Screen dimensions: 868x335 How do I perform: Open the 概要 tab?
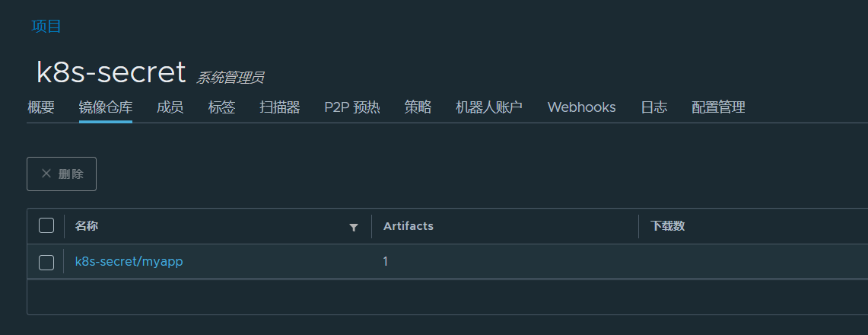41,107
